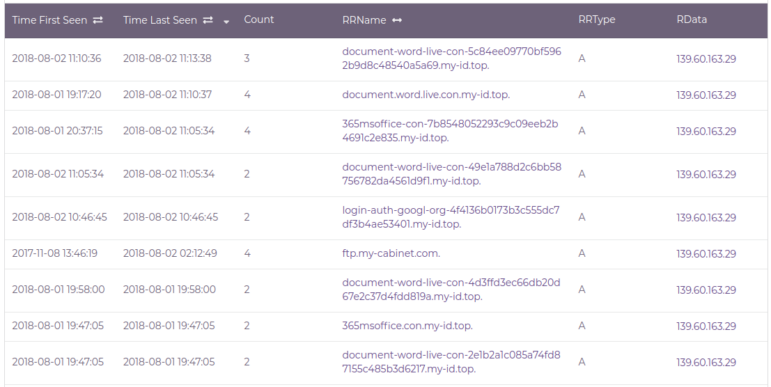
Task: Click first seen time 2018-08-01 20:37:15
Action: click(58, 131)
